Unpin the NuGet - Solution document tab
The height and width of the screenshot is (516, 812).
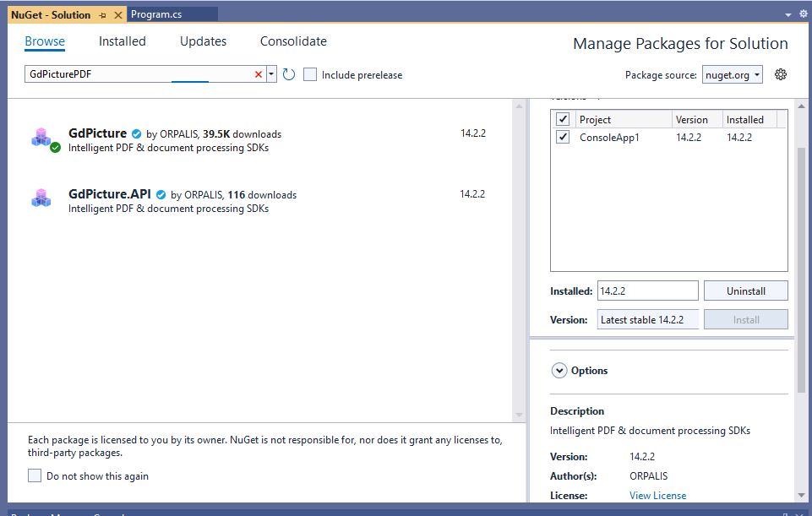tap(103, 14)
